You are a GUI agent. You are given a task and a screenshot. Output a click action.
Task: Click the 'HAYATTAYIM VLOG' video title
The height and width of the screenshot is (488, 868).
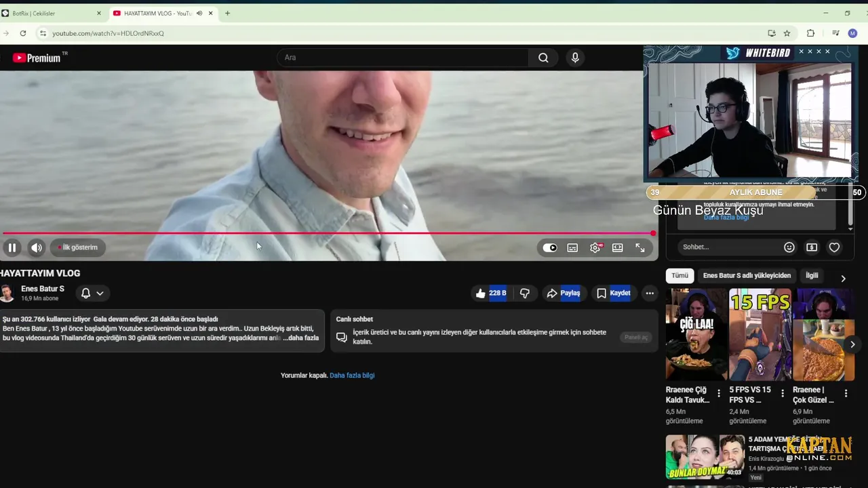[x=40, y=273]
